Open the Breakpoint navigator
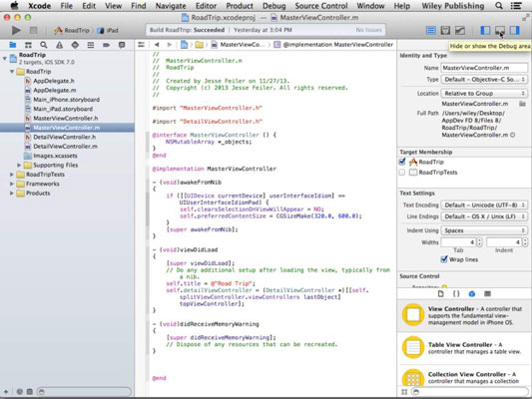This screenshot has width=532, height=399. click(x=106, y=45)
